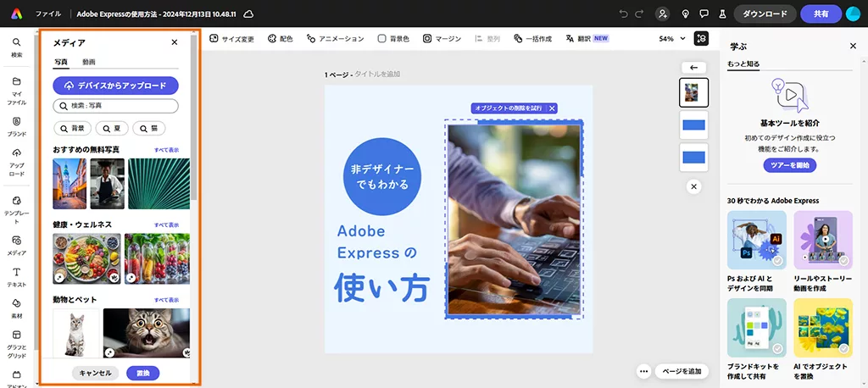
Task: Select the city street tower photo thumbnail
Action: click(x=70, y=184)
